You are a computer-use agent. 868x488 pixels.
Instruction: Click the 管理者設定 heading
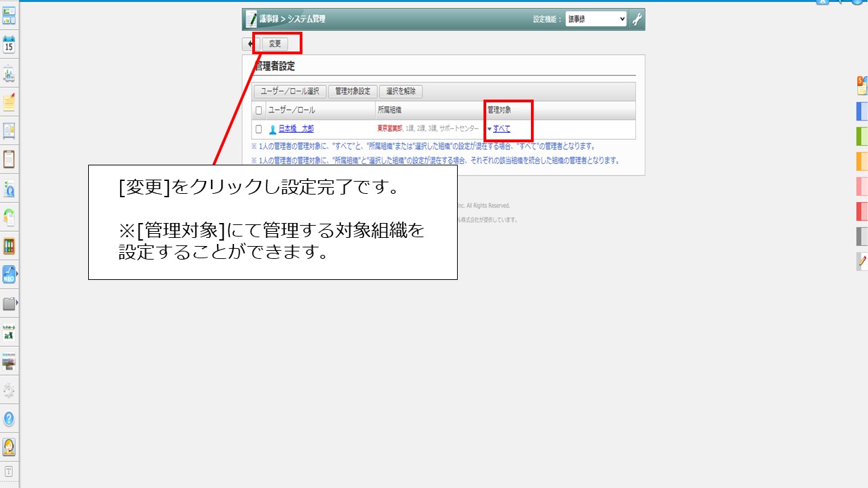pyautogui.click(x=274, y=66)
